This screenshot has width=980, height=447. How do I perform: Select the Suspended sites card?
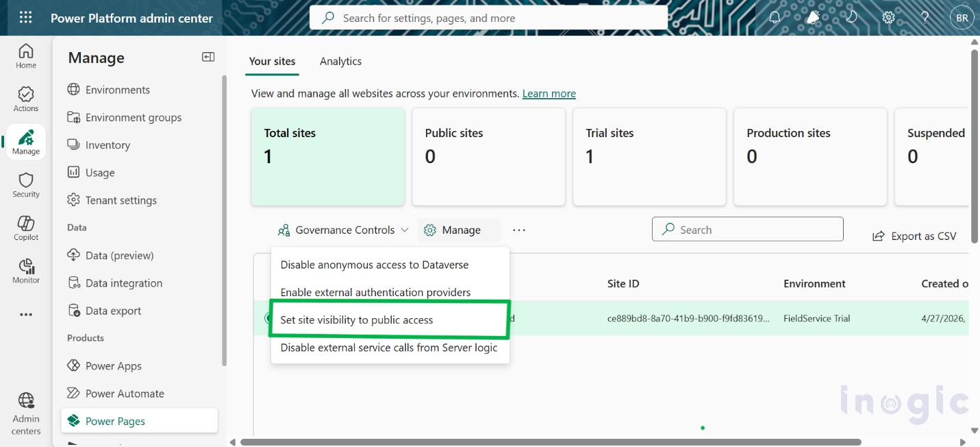point(932,156)
